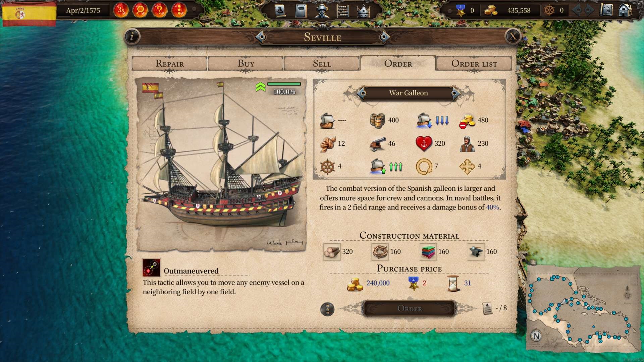This screenshot has width=644, height=362.
Task: Open the magnifying glass search icon
Action: pyautogui.click(x=140, y=10)
